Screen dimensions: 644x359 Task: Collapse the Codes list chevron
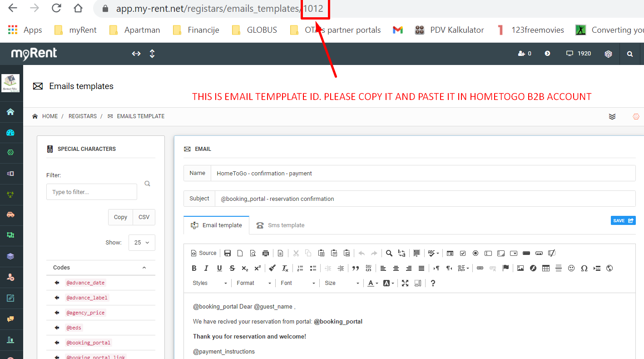click(x=144, y=268)
